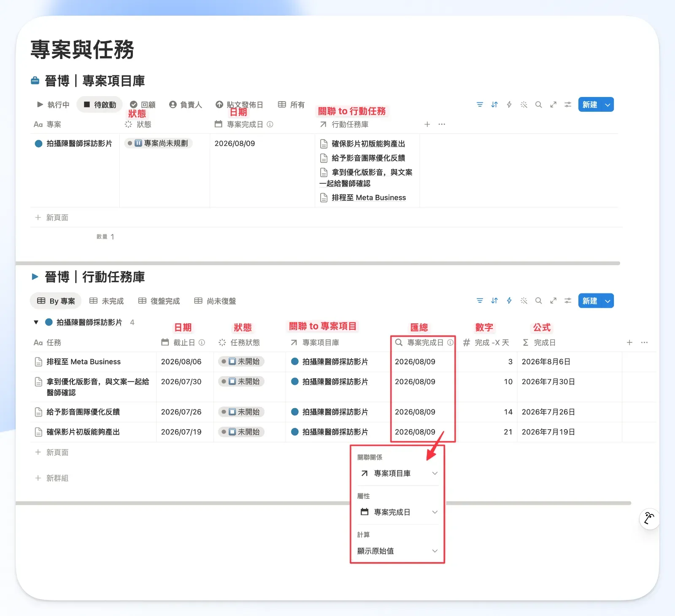Click 新建 button in 行動任務庫
675x616 pixels.
[x=590, y=301]
